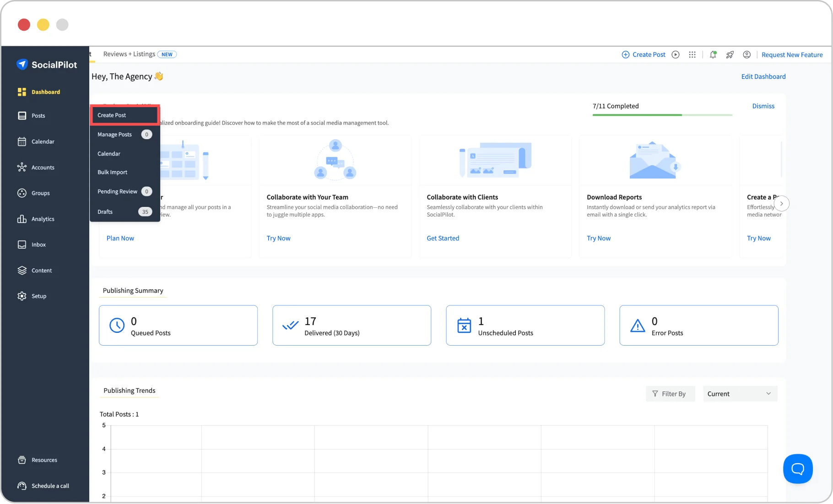833x504 pixels.
Task: Click the play video icon in header
Action: click(675, 54)
